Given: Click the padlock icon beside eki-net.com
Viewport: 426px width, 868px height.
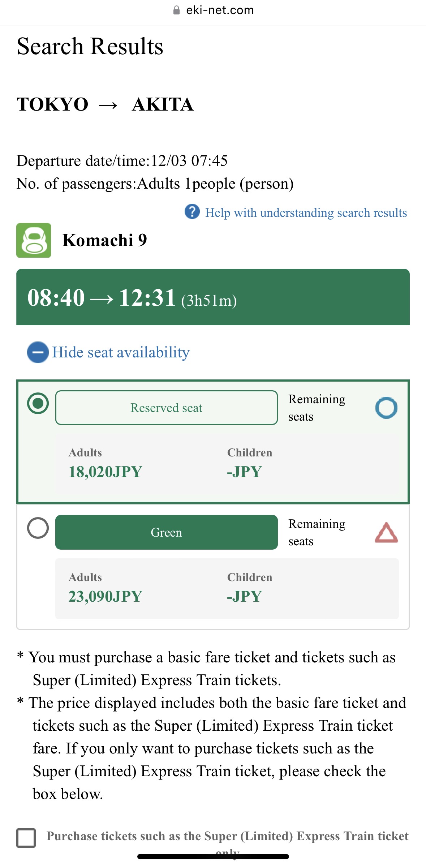Looking at the screenshot, I should [177, 10].
